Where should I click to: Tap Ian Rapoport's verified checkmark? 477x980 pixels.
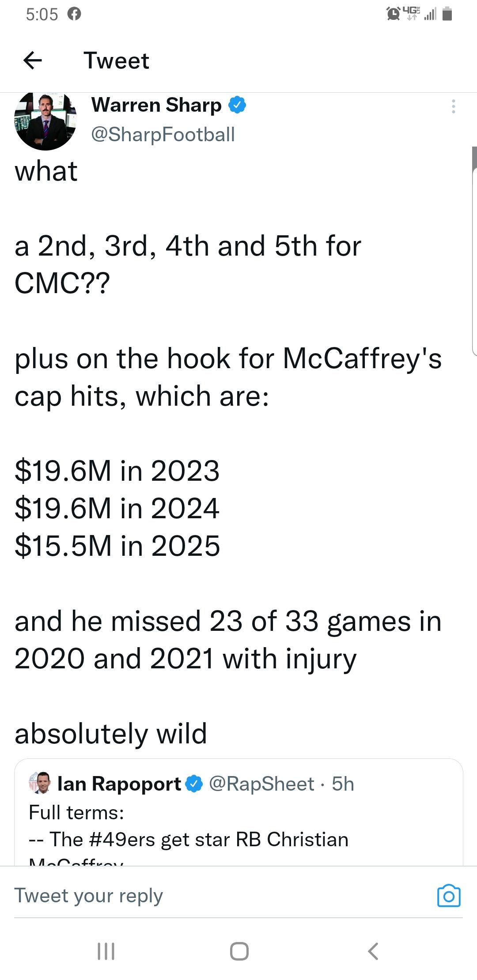(194, 784)
